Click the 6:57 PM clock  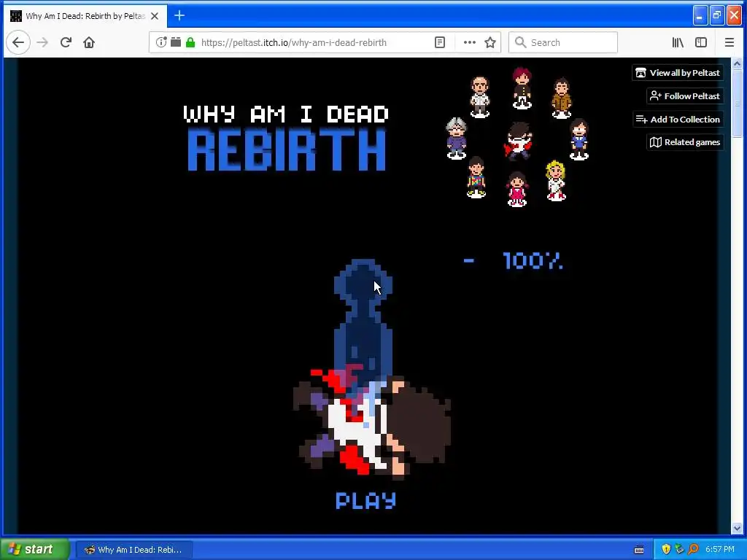(720, 550)
